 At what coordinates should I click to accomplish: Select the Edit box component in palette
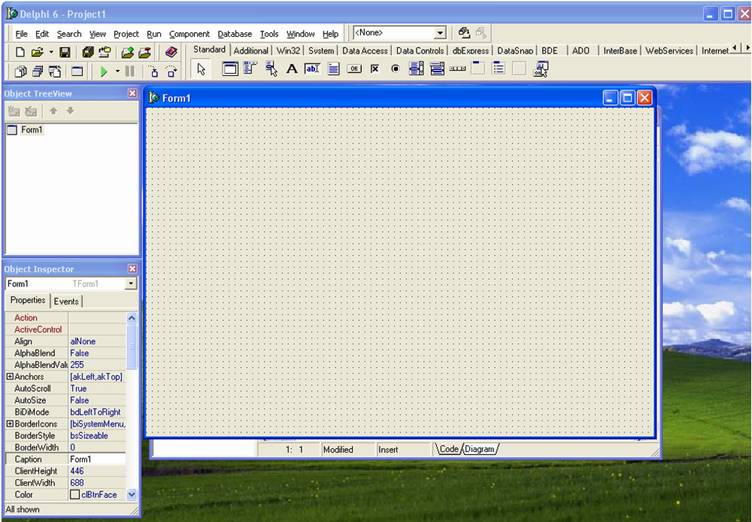pyautogui.click(x=312, y=69)
